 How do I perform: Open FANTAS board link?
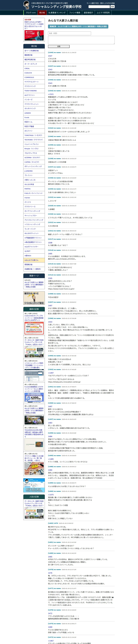coord(34,189)
